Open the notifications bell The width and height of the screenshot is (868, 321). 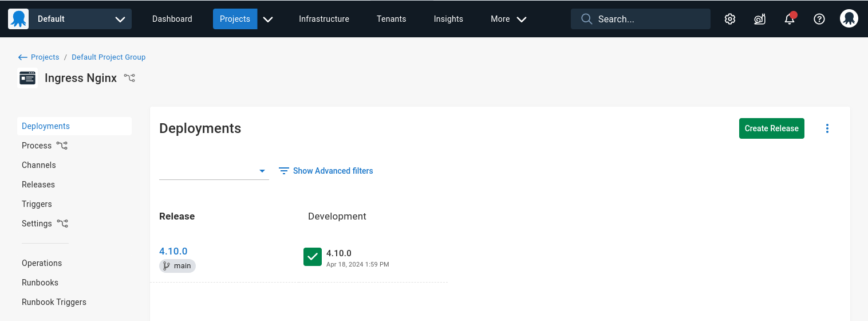click(790, 19)
